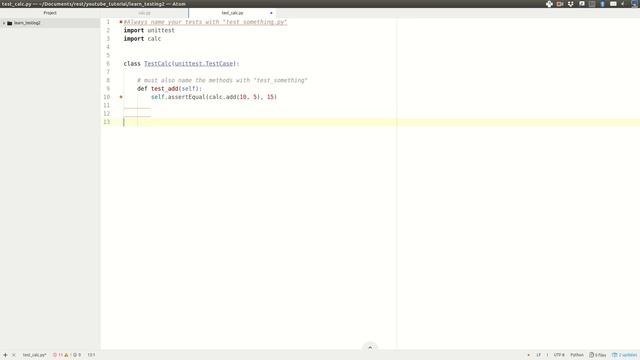This screenshot has width=640, height=360.
Task: Open Dropbox tray icon
Action: tap(571, 4)
